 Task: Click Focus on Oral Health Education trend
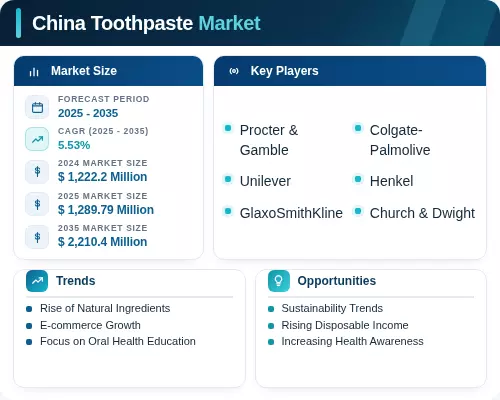(118, 341)
